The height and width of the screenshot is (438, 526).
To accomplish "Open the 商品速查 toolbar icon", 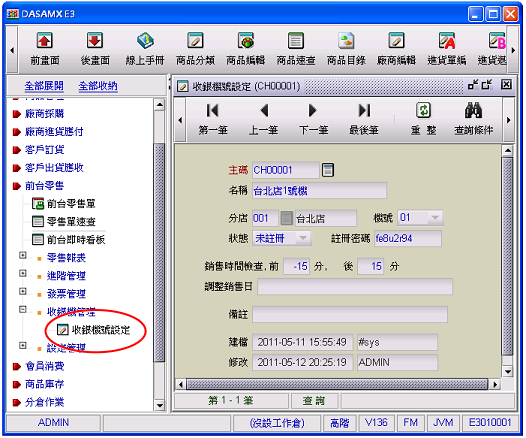I will coord(296,41).
